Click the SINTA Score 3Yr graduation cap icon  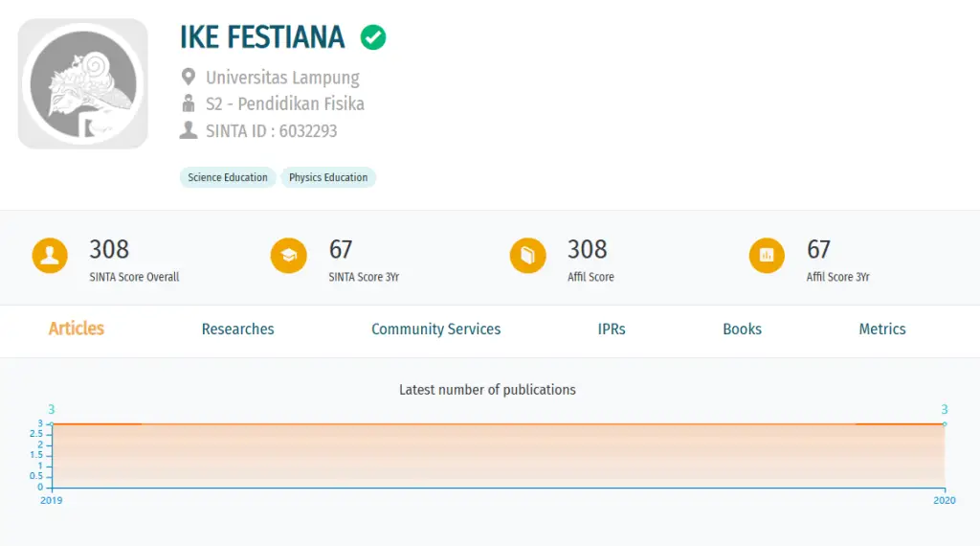click(x=289, y=255)
